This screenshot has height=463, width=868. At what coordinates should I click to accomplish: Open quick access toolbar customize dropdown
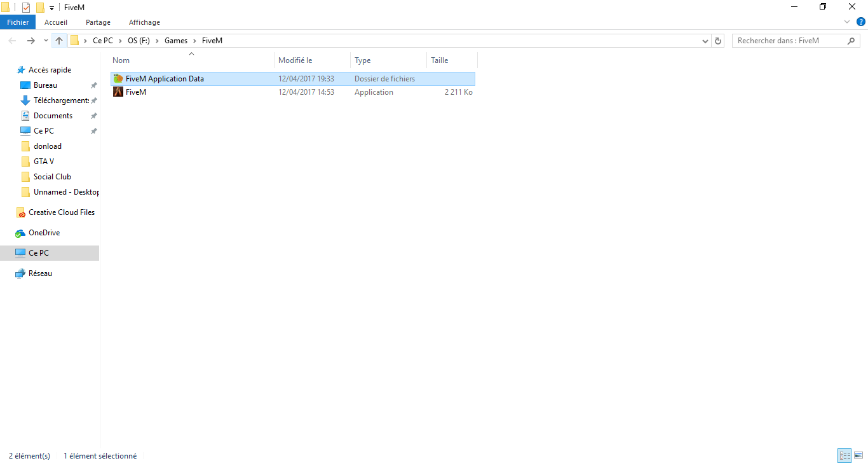pyautogui.click(x=52, y=8)
